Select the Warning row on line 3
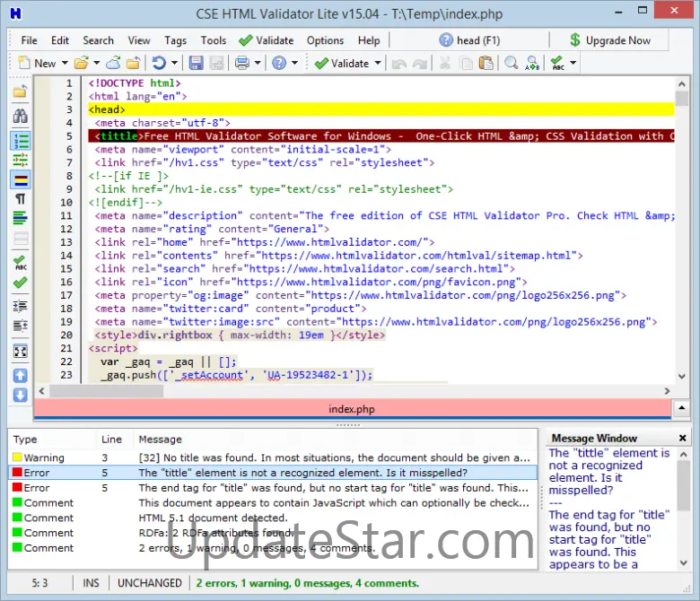The width and height of the screenshot is (700, 601). 273,457
